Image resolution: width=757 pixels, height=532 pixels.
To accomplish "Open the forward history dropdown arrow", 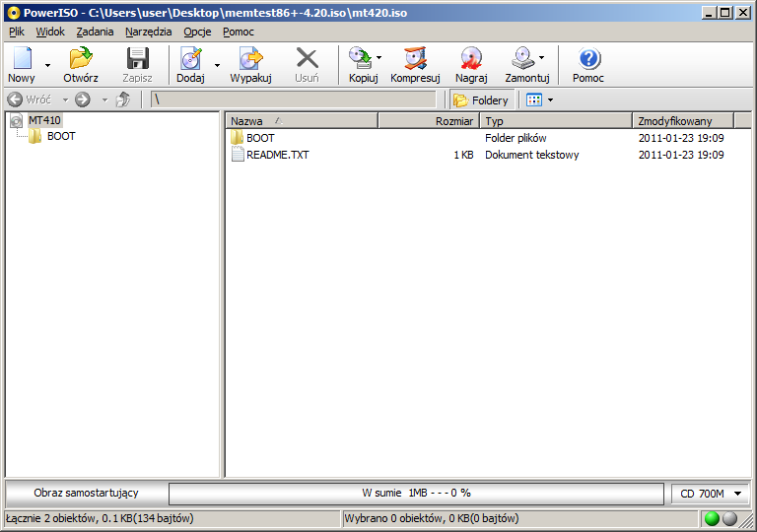I will (104, 100).
